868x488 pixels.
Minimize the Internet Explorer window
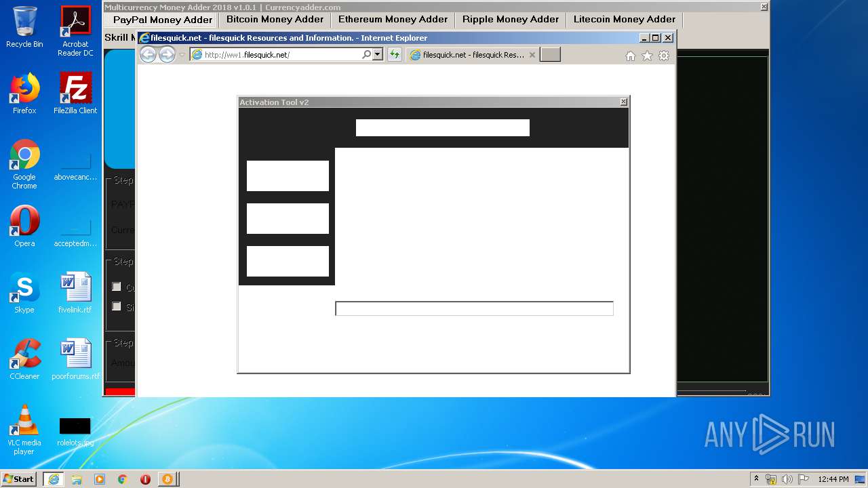click(644, 38)
